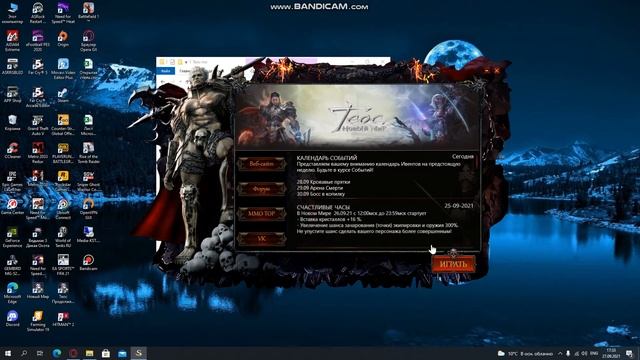Open Windows Start menu
This screenshot has width=640, height=360.
coord(8,353)
